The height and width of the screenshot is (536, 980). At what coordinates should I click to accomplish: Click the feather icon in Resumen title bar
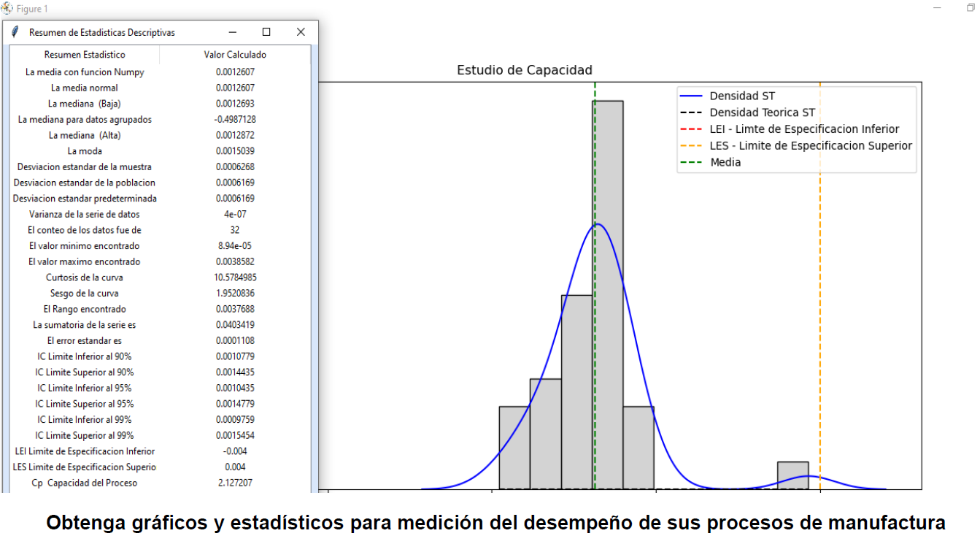coord(15,32)
